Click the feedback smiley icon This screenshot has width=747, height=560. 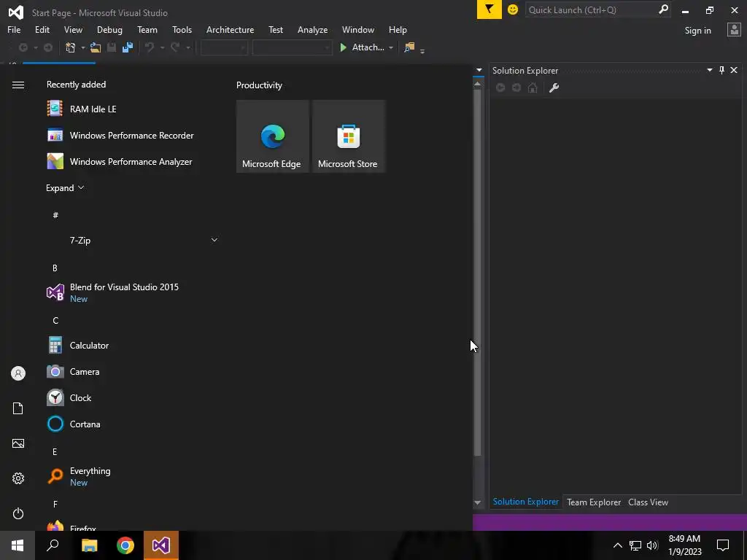[x=513, y=9]
